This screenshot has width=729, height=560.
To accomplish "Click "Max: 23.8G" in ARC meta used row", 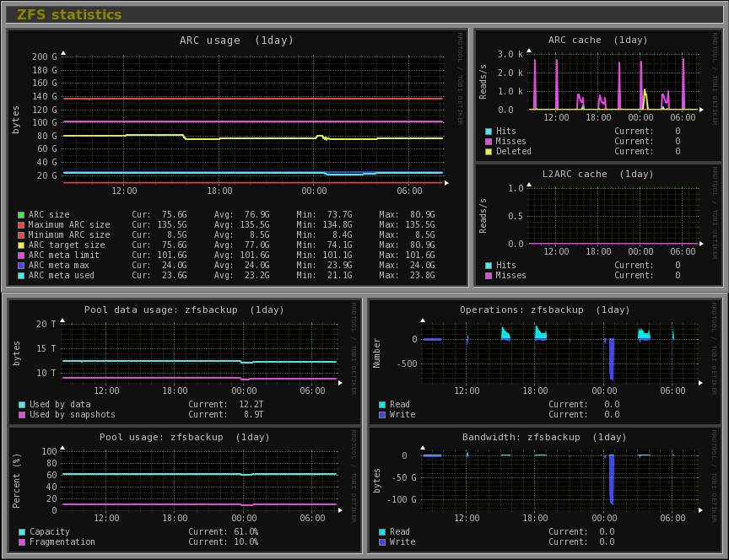I will 408,276.
